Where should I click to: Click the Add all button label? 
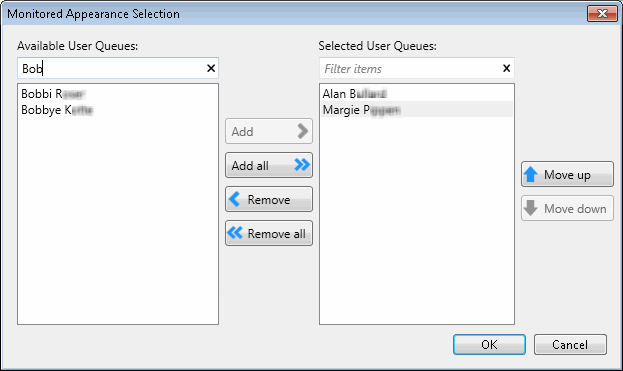[x=250, y=165]
